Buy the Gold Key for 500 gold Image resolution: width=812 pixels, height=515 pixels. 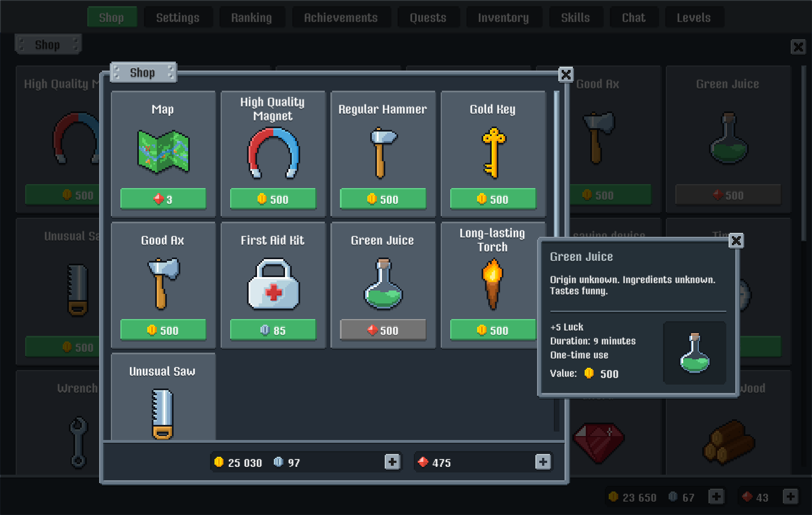point(492,199)
